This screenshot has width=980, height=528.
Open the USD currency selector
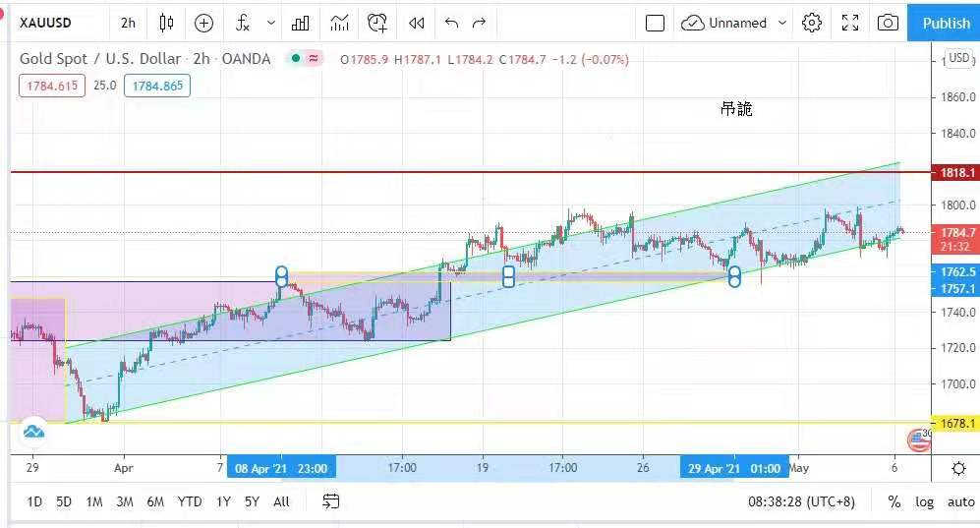pos(958,58)
